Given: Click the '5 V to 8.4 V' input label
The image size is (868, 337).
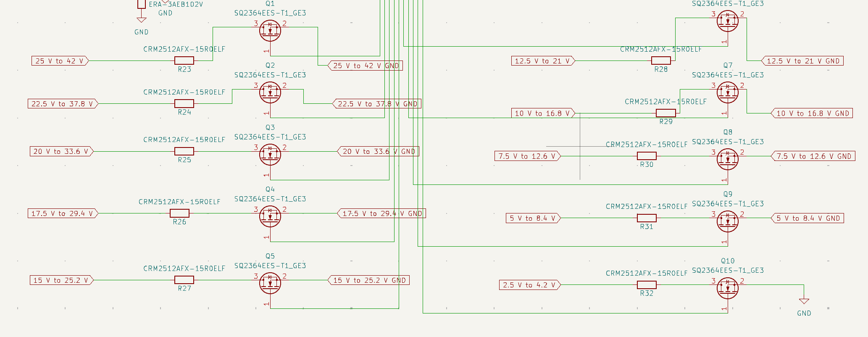Looking at the screenshot, I should pos(533,218).
